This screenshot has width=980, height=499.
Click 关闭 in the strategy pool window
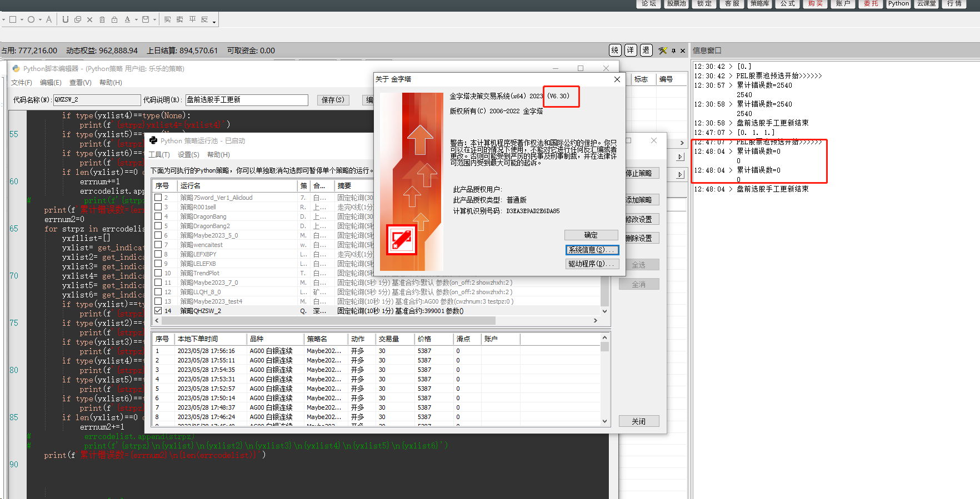pos(639,421)
